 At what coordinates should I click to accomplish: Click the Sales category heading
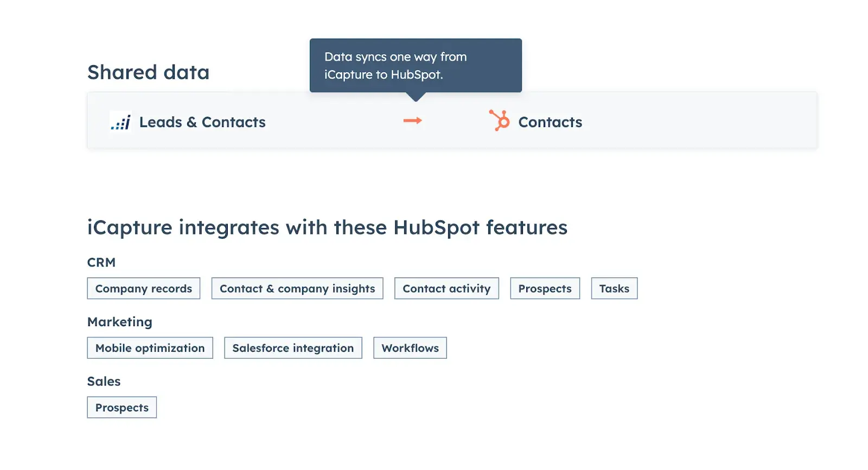[104, 381]
